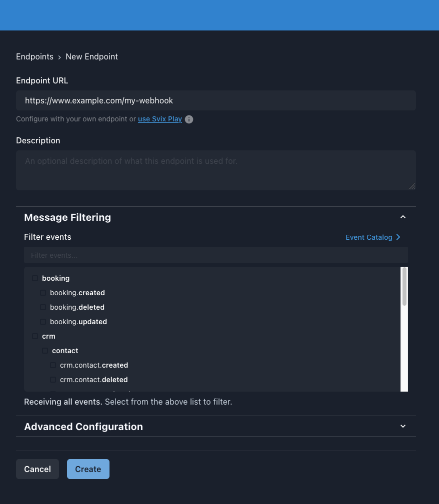Tick the crm.contact.deleted checkbox

[x=53, y=380]
